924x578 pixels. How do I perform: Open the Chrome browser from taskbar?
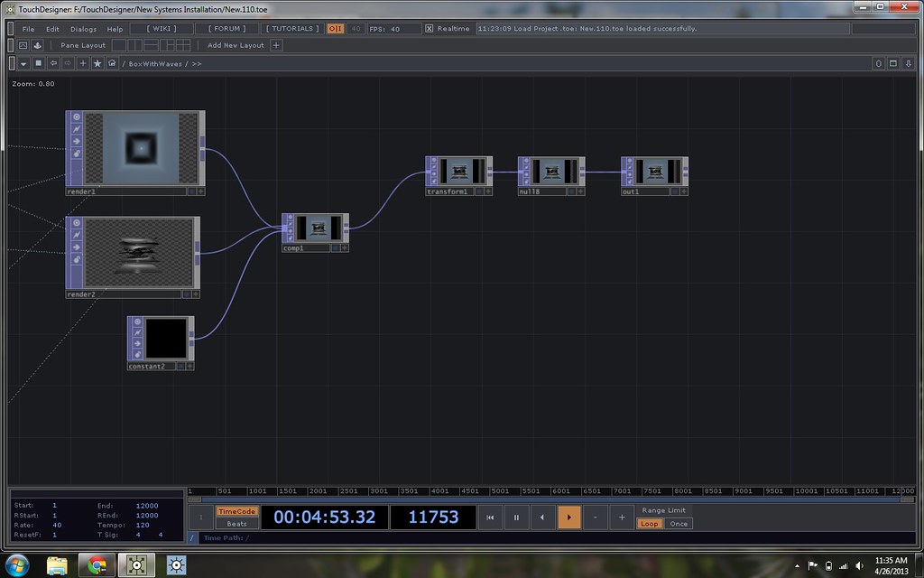point(97,565)
